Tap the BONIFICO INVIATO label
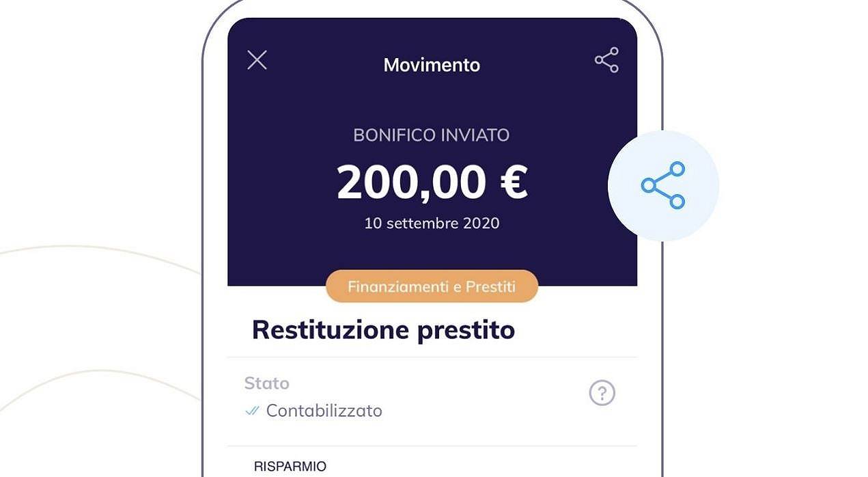This screenshot has height=477, width=868. click(431, 135)
